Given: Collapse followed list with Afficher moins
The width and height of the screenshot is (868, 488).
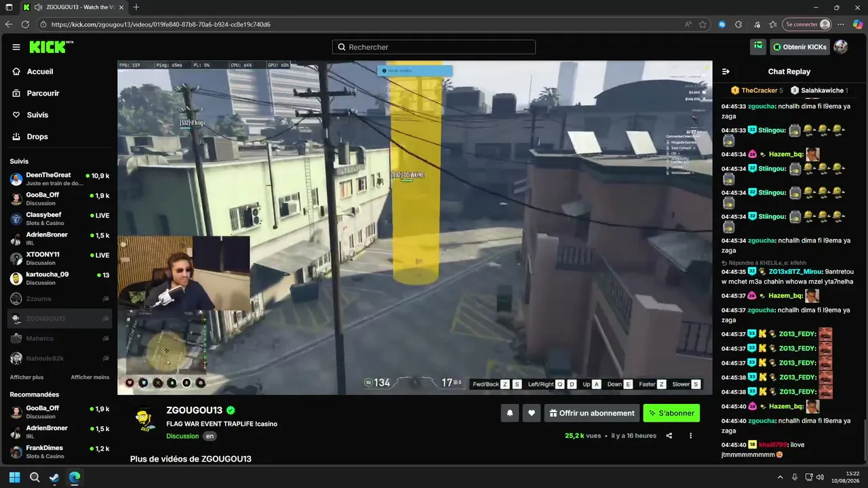Looking at the screenshot, I should coord(90,377).
